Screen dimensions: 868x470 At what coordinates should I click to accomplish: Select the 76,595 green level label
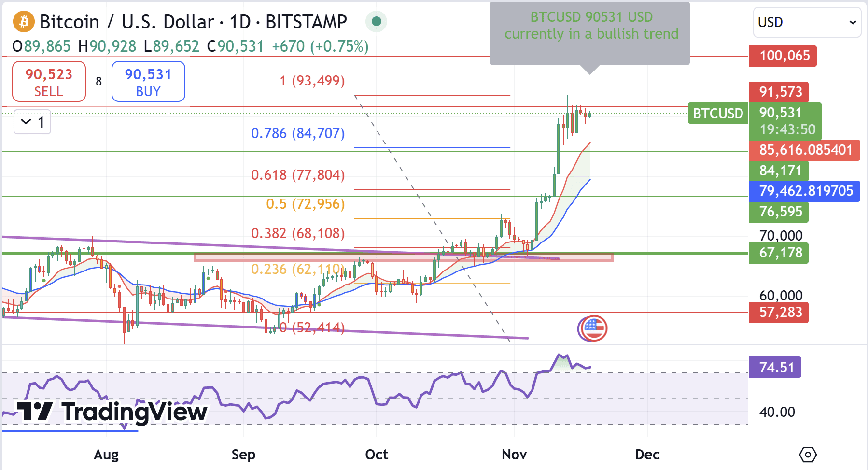click(x=779, y=212)
